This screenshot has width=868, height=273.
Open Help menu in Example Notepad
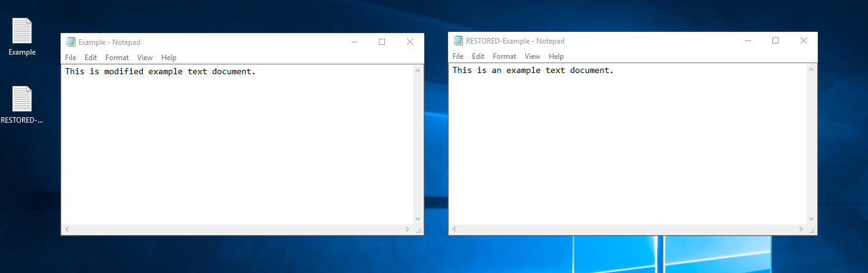click(169, 58)
